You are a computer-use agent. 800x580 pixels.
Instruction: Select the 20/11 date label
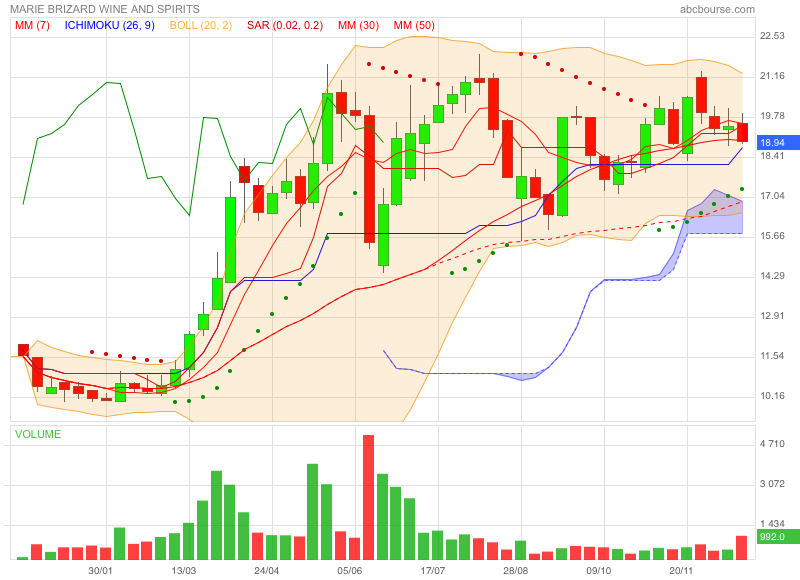click(x=682, y=570)
